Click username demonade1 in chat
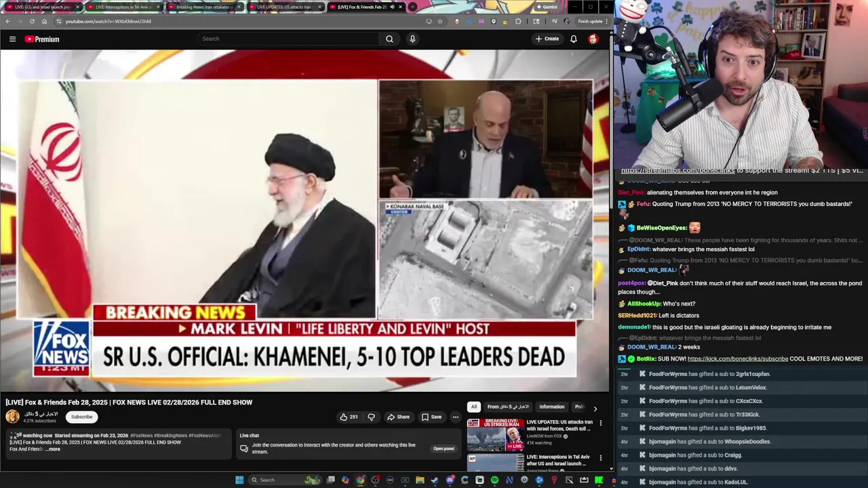This screenshot has width=868, height=488. [634, 327]
